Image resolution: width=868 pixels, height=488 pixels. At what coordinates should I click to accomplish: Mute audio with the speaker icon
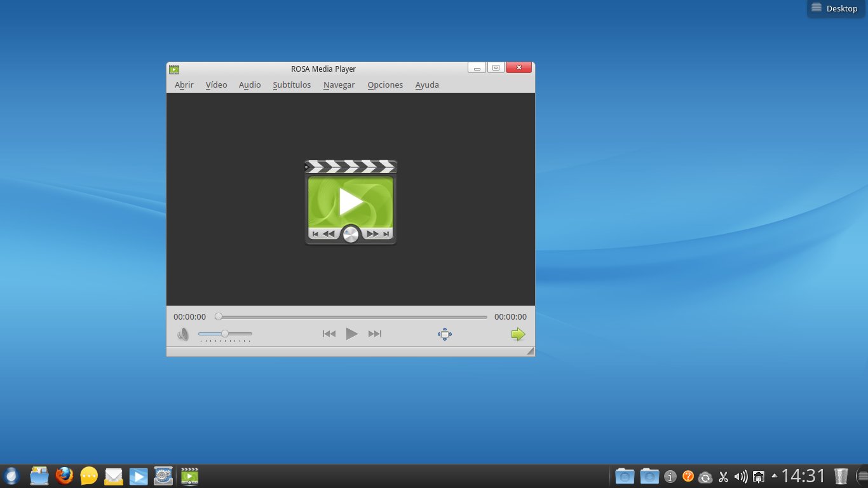(x=183, y=334)
